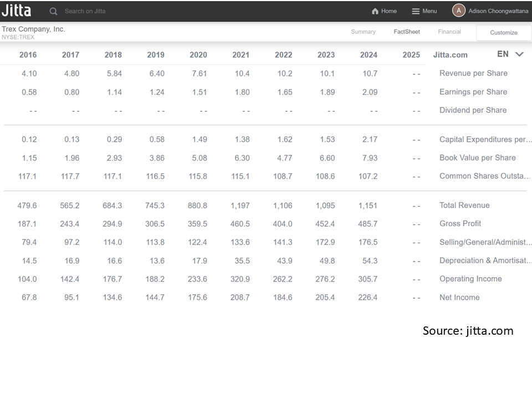Switch to the Summary tab
The height and width of the screenshot is (399, 532).
[x=363, y=32]
